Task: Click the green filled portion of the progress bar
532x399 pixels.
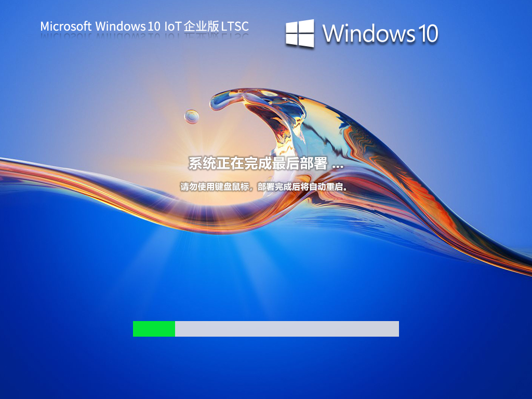Action: tap(154, 329)
